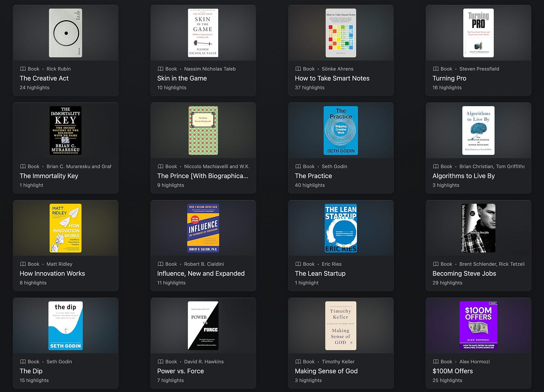Open Algorithms to Live By cover

click(478, 130)
